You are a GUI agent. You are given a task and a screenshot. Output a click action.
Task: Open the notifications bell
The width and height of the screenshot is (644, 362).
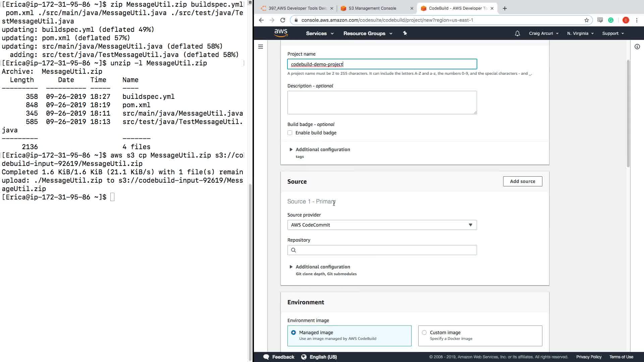(517, 33)
